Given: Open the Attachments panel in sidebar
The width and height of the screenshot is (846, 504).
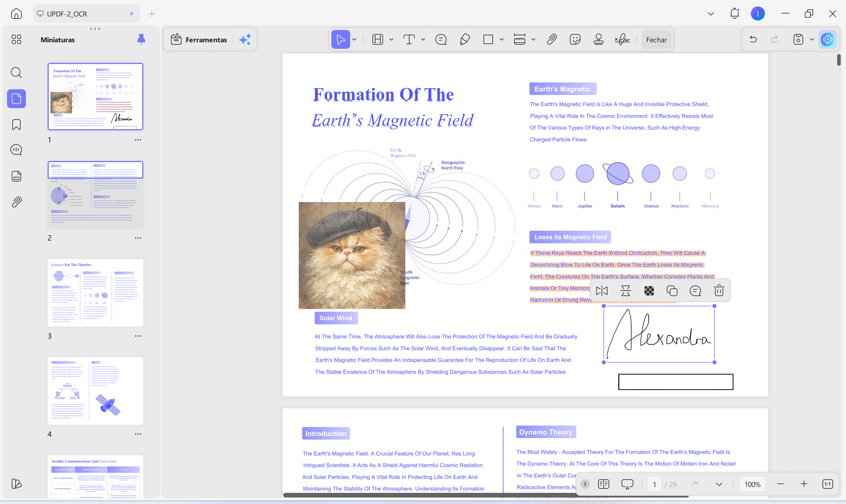Looking at the screenshot, I should click(16, 202).
